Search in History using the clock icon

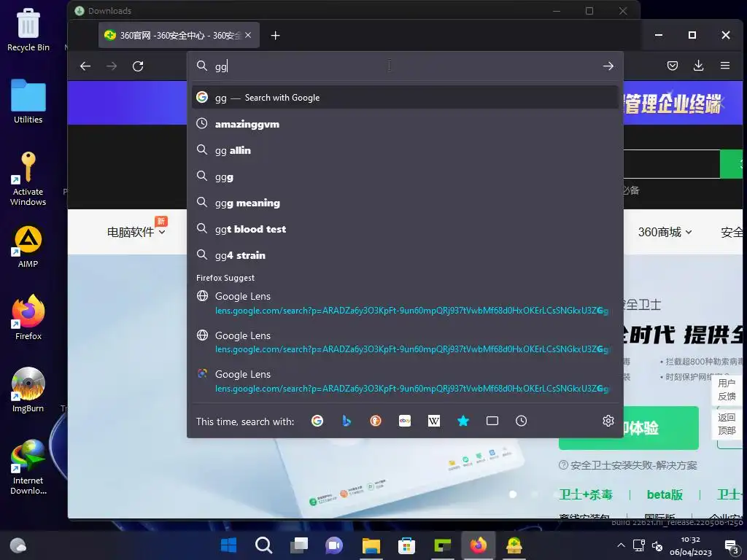[x=521, y=421]
